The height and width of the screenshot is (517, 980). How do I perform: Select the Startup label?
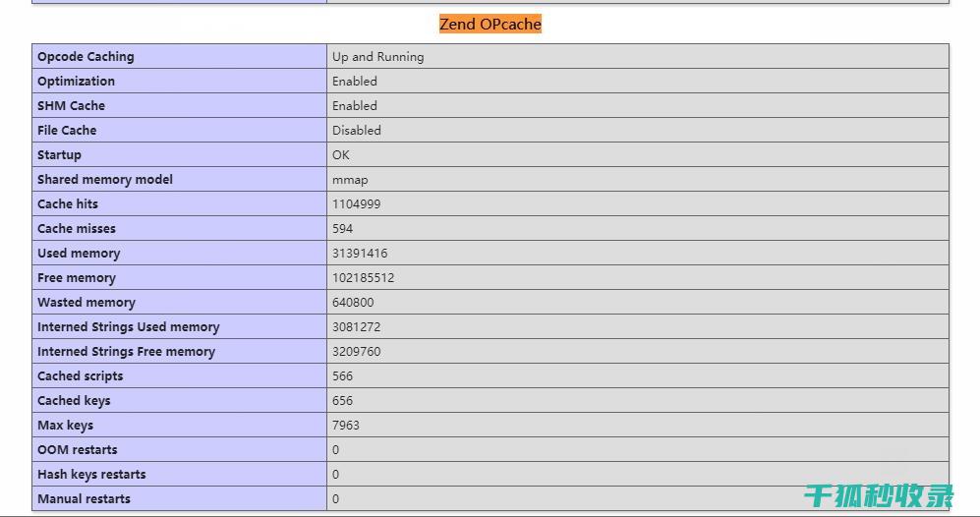point(59,155)
